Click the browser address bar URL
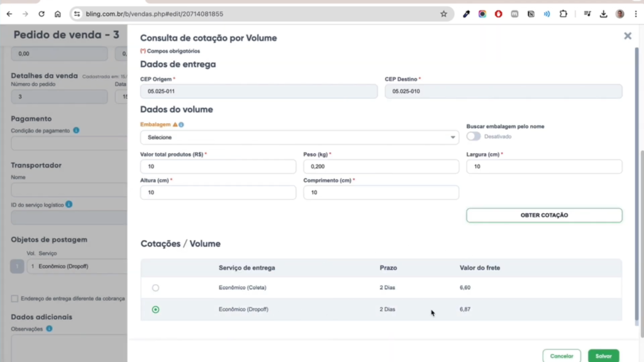 pos(155,14)
